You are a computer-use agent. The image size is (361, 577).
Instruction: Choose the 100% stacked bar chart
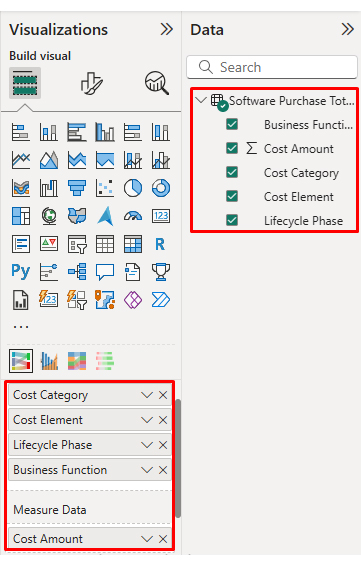133,132
